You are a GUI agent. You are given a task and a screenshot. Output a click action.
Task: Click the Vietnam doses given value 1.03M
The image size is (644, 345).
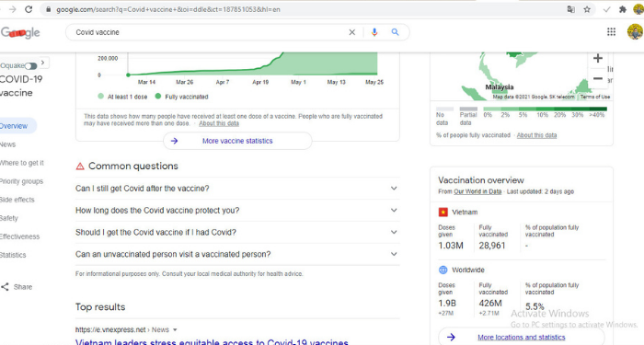451,246
